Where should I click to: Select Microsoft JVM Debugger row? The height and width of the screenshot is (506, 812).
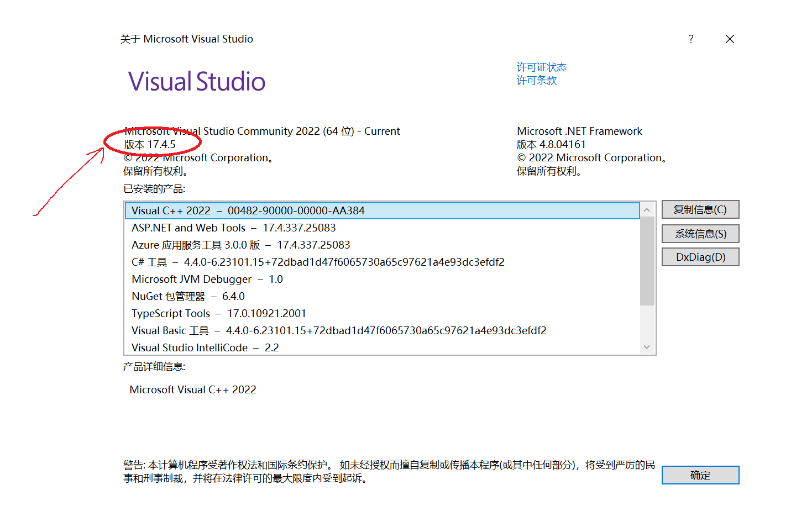(x=382, y=279)
